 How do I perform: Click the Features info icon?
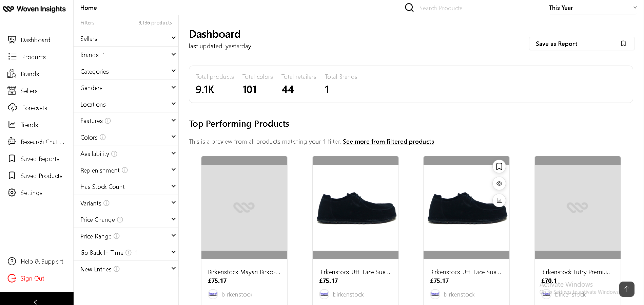pyautogui.click(x=108, y=121)
